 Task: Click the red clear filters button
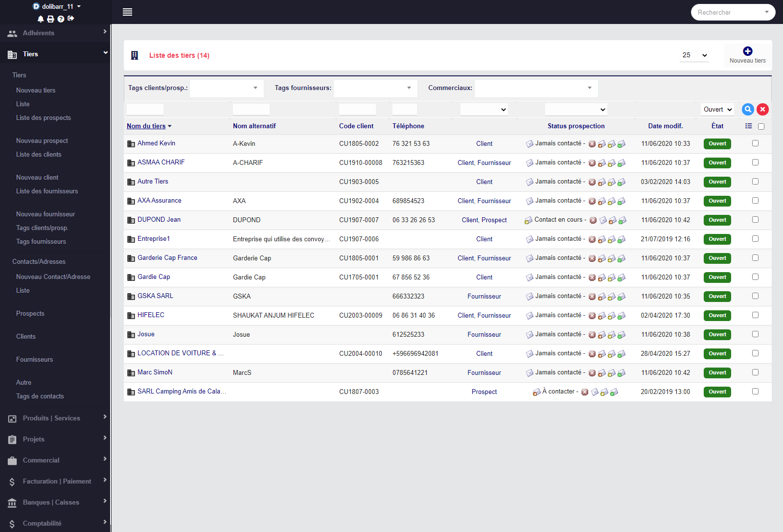[762, 110]
